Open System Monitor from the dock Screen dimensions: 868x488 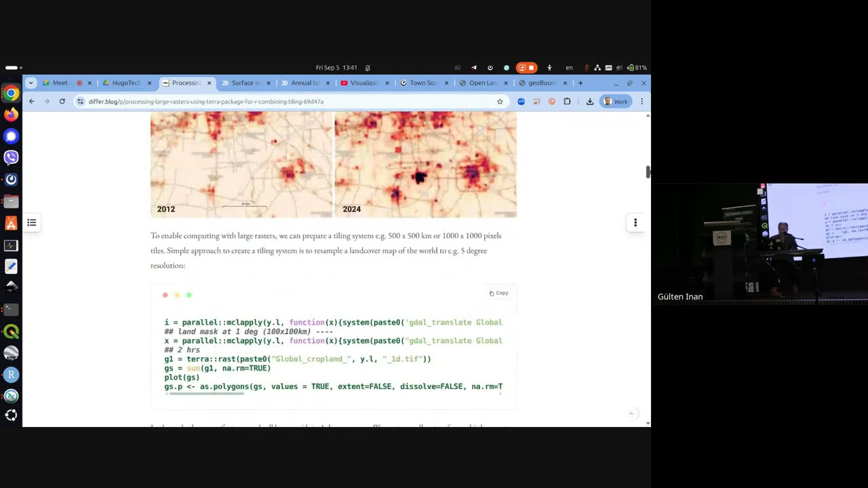pyautogui.click(x=11, y=245)
